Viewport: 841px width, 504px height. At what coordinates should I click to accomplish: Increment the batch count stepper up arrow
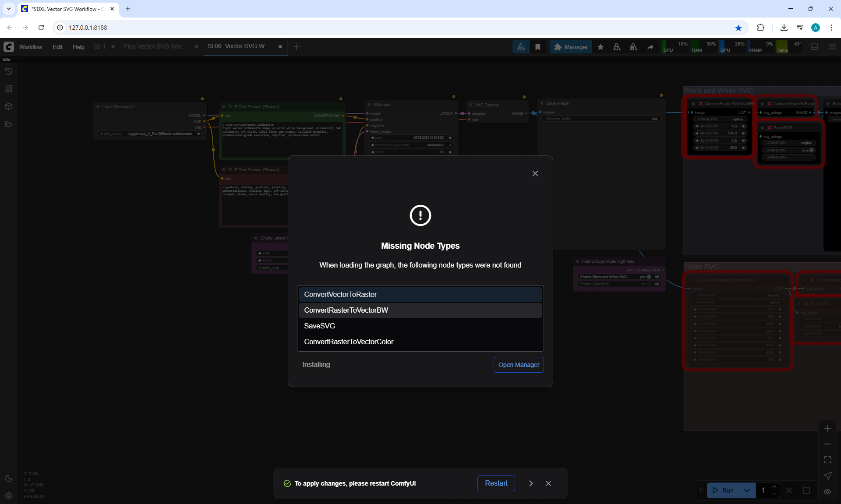(x=774, y=487)
